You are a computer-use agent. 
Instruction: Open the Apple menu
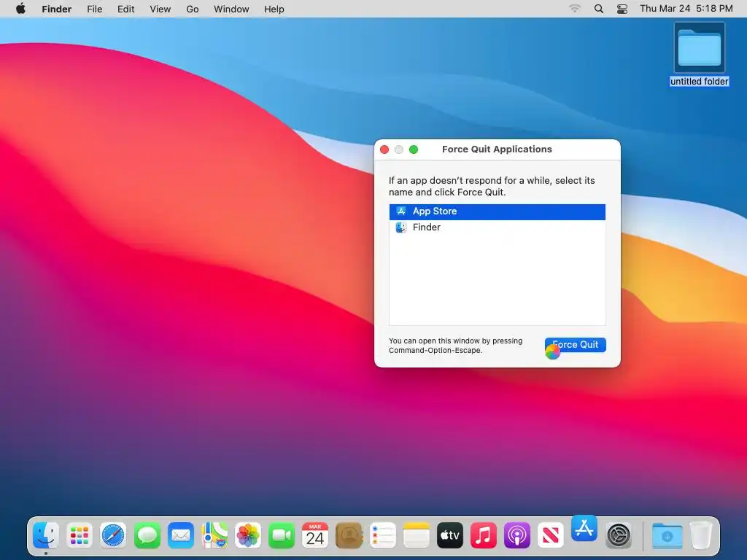coord(20,9)
